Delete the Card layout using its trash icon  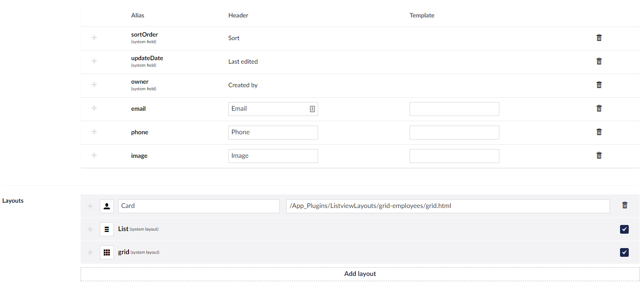[x=625, y=205]
